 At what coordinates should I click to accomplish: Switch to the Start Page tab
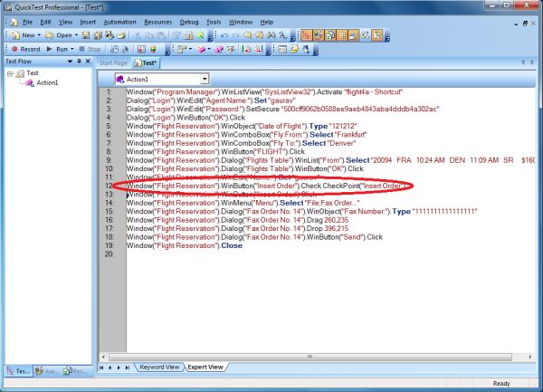[113, 62]
